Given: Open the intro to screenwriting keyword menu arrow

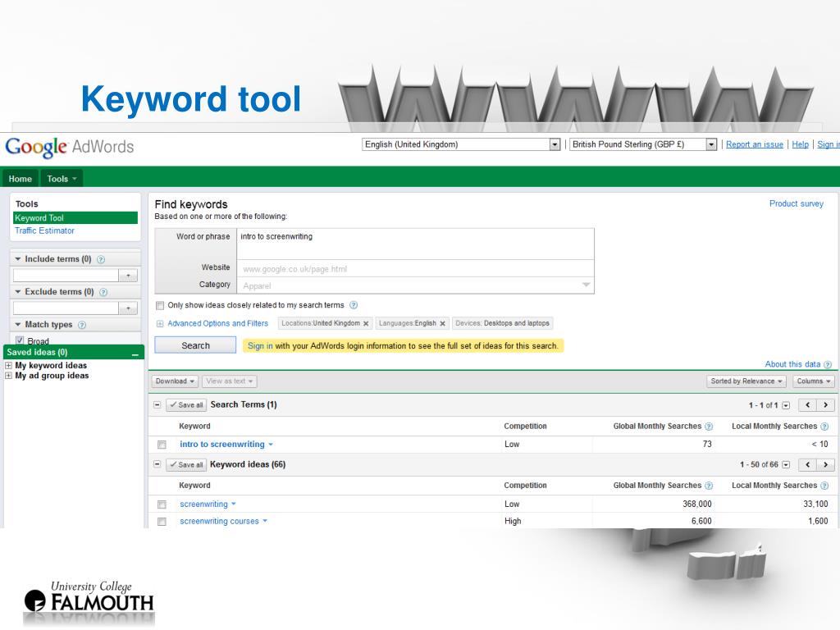Looking at the screenshot, I should point(271,444).
